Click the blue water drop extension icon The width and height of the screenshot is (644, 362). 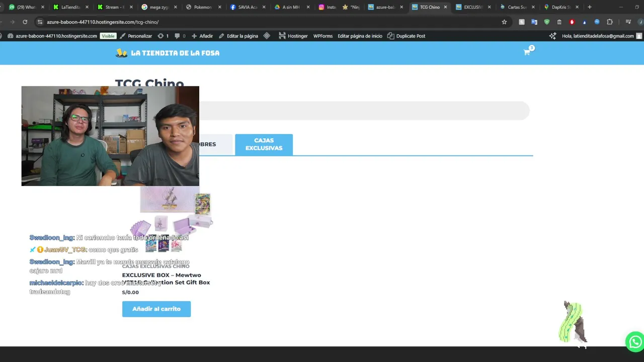tap(584, 22)
